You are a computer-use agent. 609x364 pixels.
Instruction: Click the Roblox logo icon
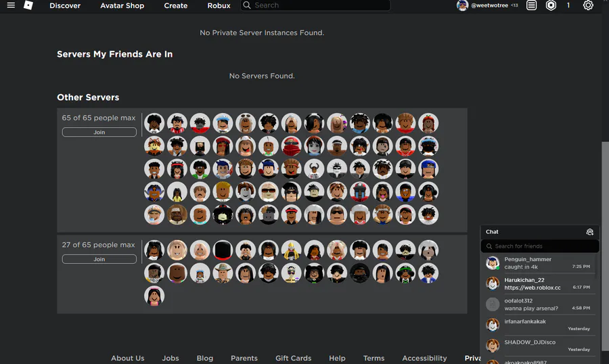click(28, 5)
